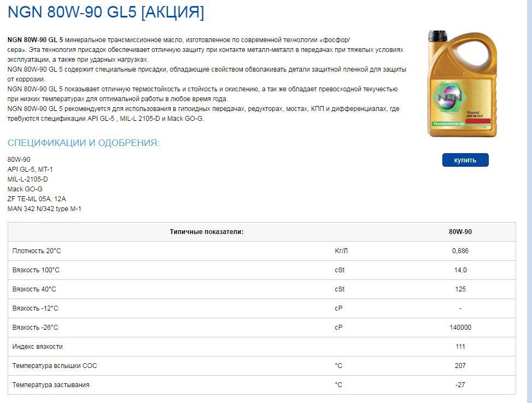Click the '80W-90' column header in the table
Image resolution: width=532 pixels, height=403 pixels.
pyautogui.click(x=460, y=232)
